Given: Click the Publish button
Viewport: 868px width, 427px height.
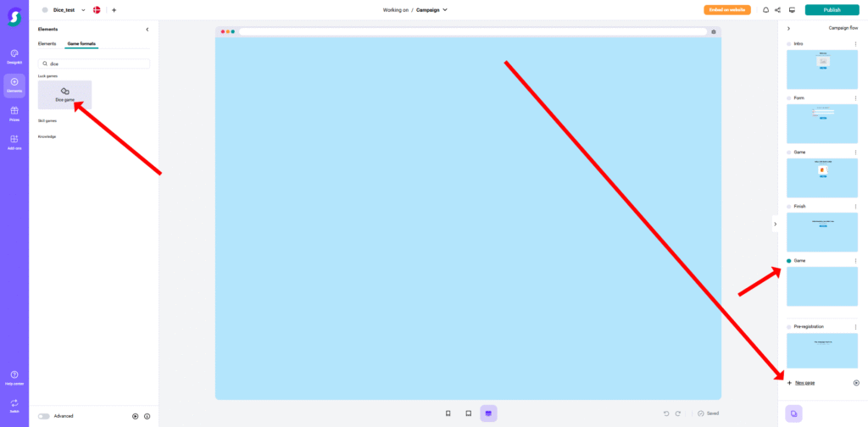Looking at the screenshot, I should [x=832, y=10].
